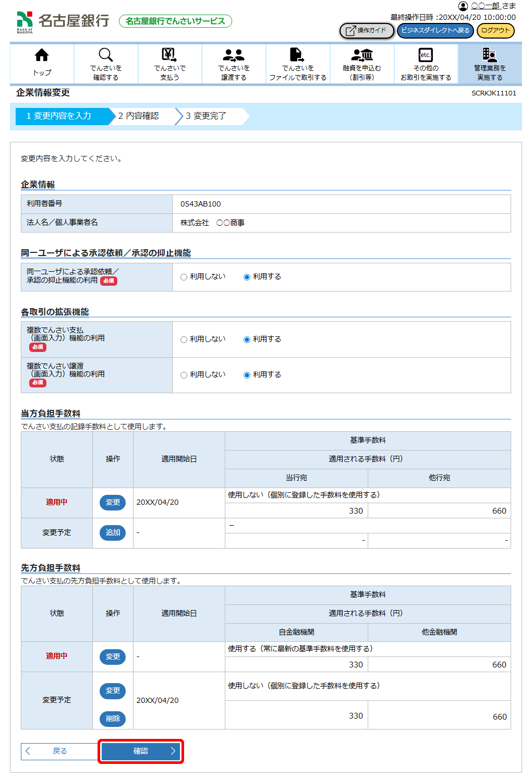The height and width of the screenshot is (778, 532).
Task: Click the home icon for トップ
Action: click(42, 55)
